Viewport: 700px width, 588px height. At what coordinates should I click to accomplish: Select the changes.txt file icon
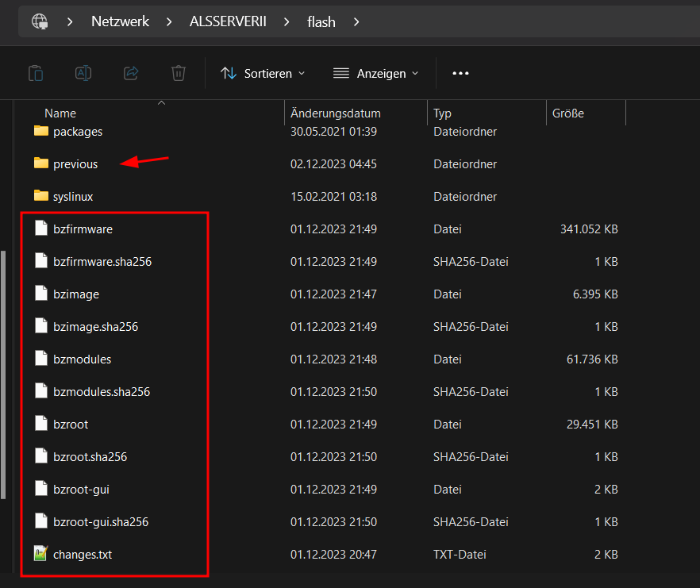(x=40, y=554)
